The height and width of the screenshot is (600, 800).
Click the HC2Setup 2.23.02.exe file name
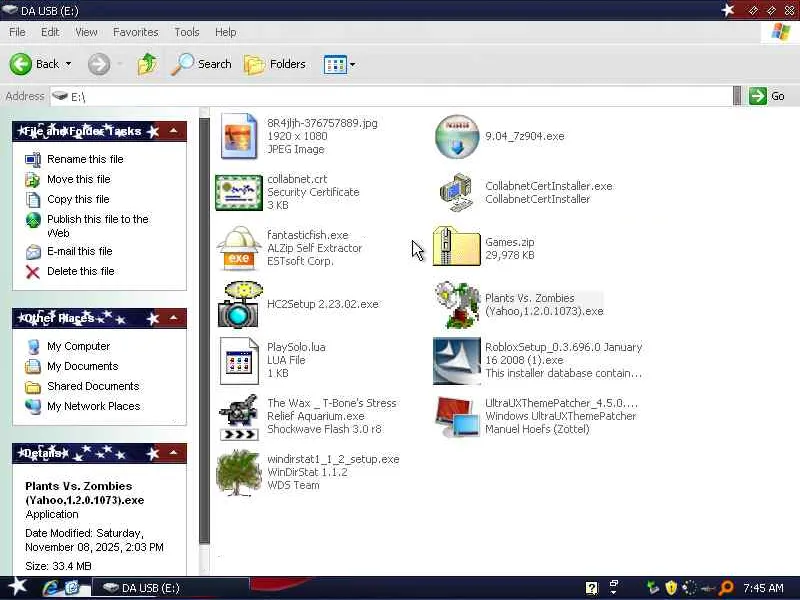pyautogui.click(x=322, y=304)
